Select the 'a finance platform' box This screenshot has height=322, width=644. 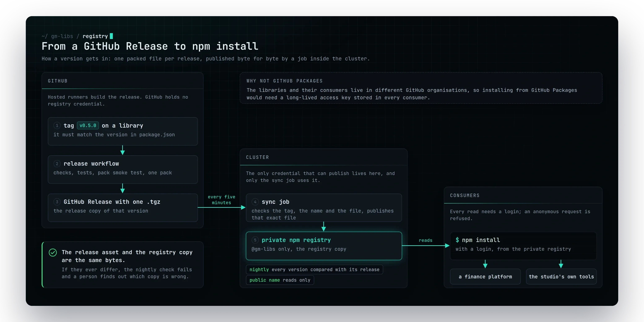click(x=485, y=277)
